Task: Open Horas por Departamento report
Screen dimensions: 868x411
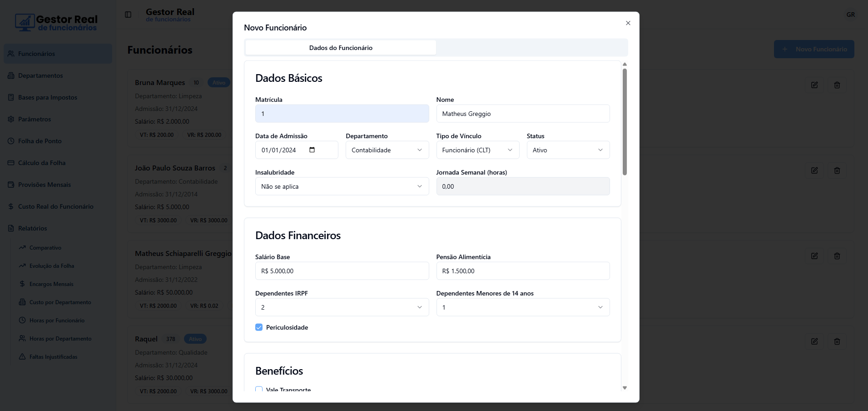Action: point(63,339)
